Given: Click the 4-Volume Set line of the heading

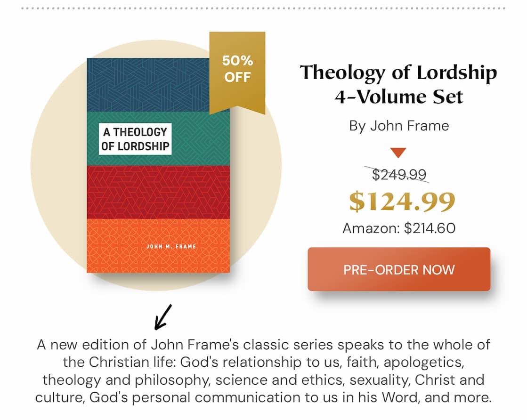Looking at the screenshot, I should (399, 97).
